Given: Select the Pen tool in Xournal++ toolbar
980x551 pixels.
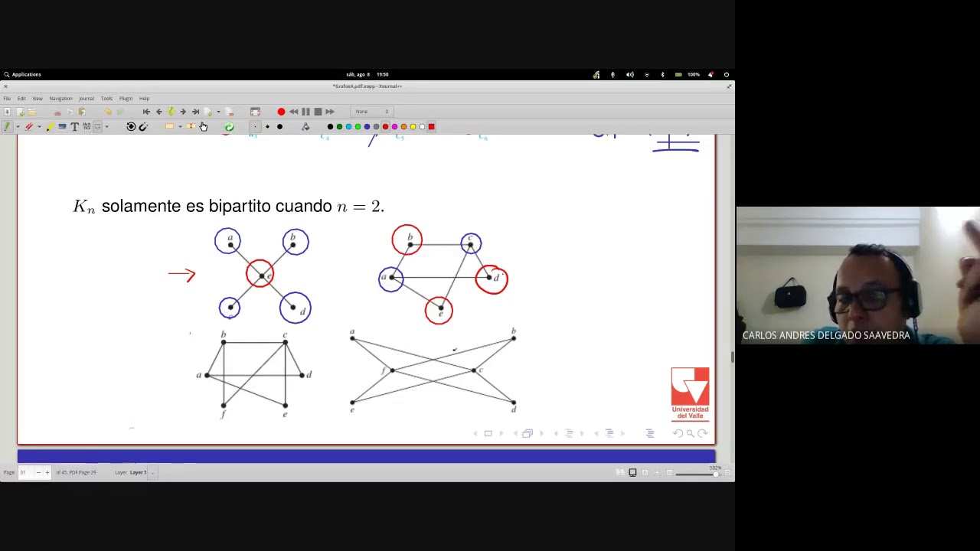Looking at the screenshot, I should (7, 126).
